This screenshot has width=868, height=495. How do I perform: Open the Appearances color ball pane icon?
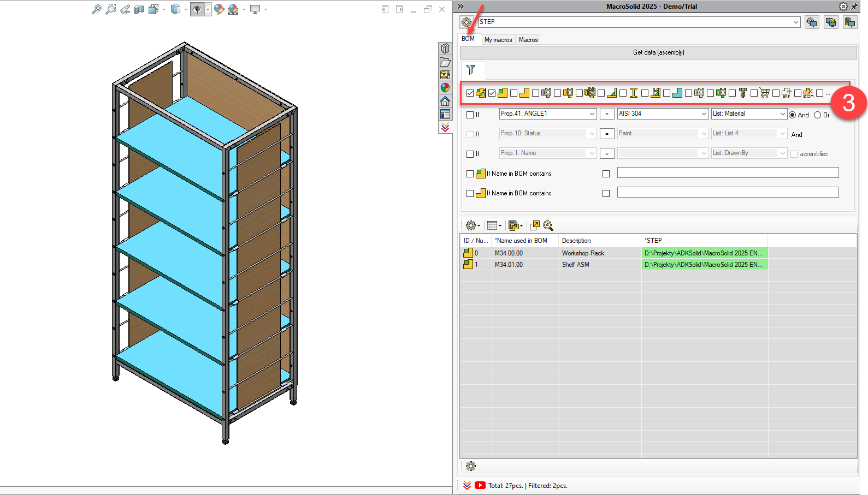coord(445,88)
